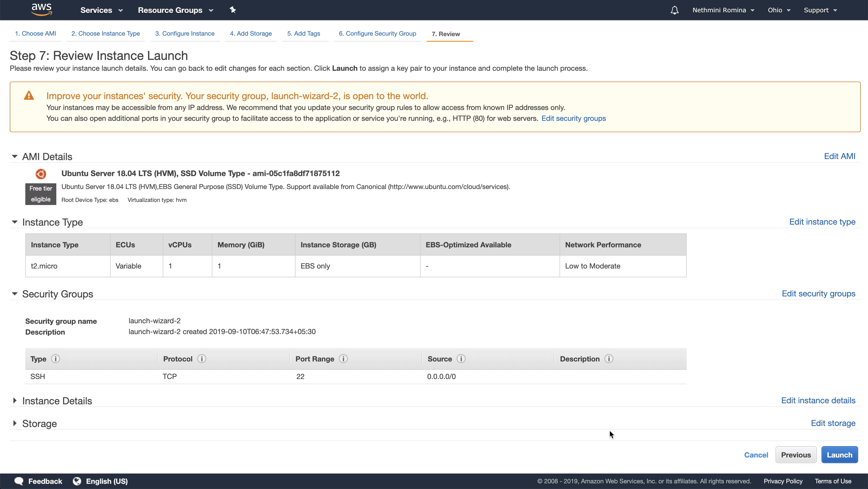Screen dimensions: 868x489
Task: Click the Feedback label in footer
Action: pos(45,481)
